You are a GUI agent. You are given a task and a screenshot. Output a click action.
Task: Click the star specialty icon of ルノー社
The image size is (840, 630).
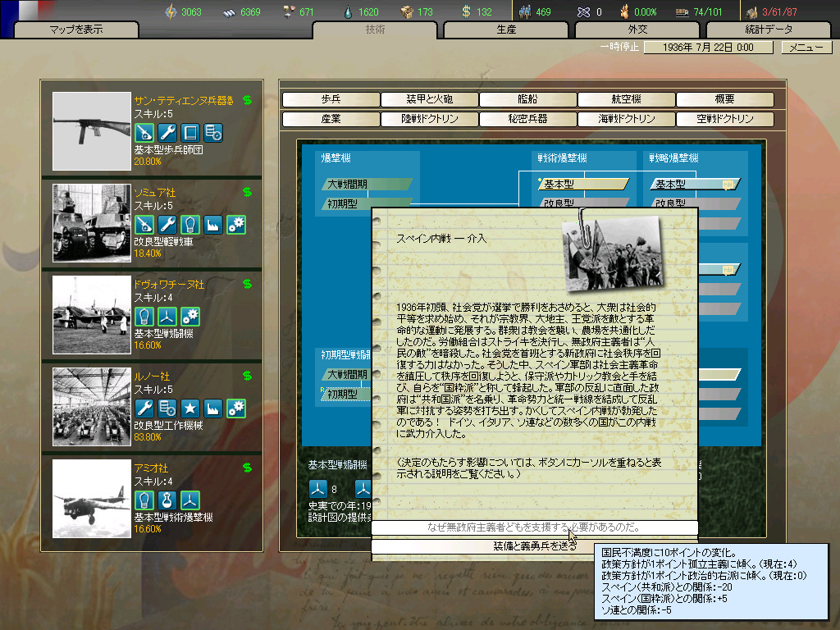[190, 409]
